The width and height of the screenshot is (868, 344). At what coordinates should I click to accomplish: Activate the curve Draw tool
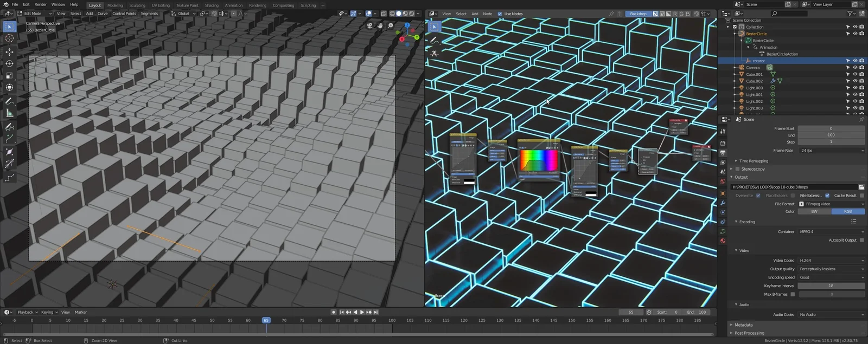click(x=9, y=127)
